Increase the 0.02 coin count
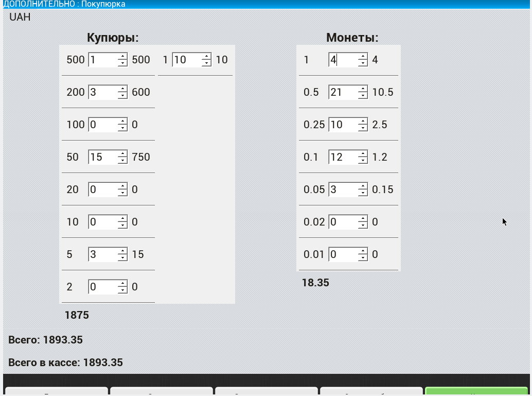 pos(363,218)
